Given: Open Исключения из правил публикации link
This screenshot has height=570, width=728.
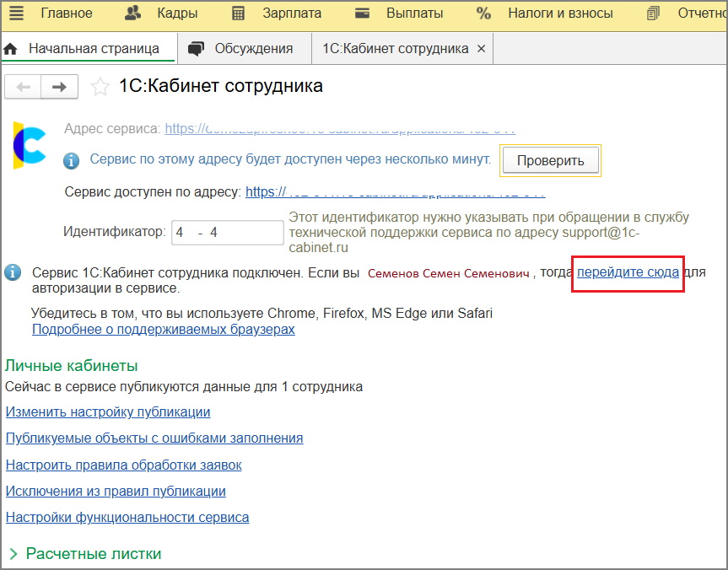Looking at the screenshot, I should [x=116, y=491].
